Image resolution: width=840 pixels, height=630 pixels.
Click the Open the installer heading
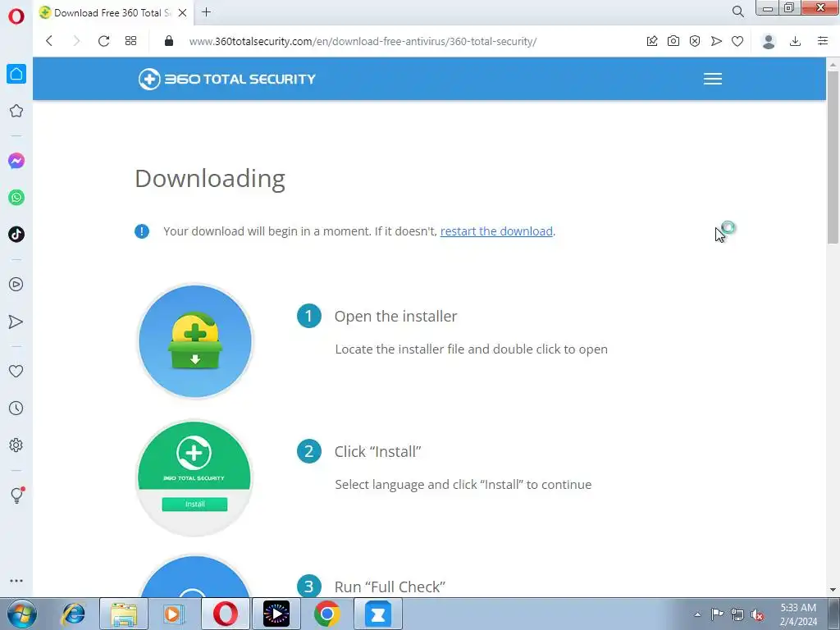click(395, 316)
